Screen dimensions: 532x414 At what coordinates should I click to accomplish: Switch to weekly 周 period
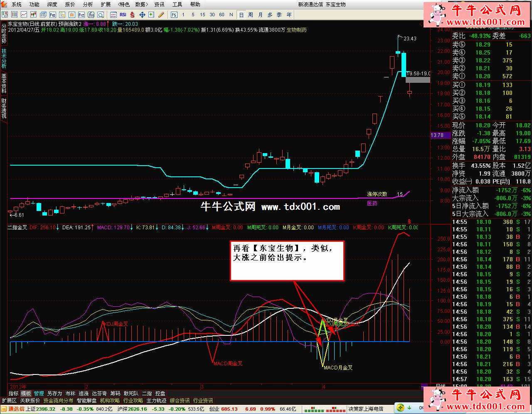(x=251, y=15)
